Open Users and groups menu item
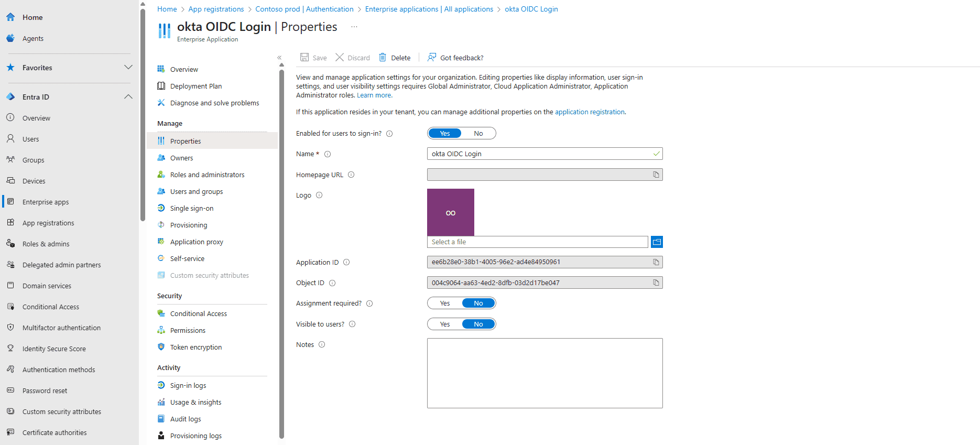 coord(212,191)
